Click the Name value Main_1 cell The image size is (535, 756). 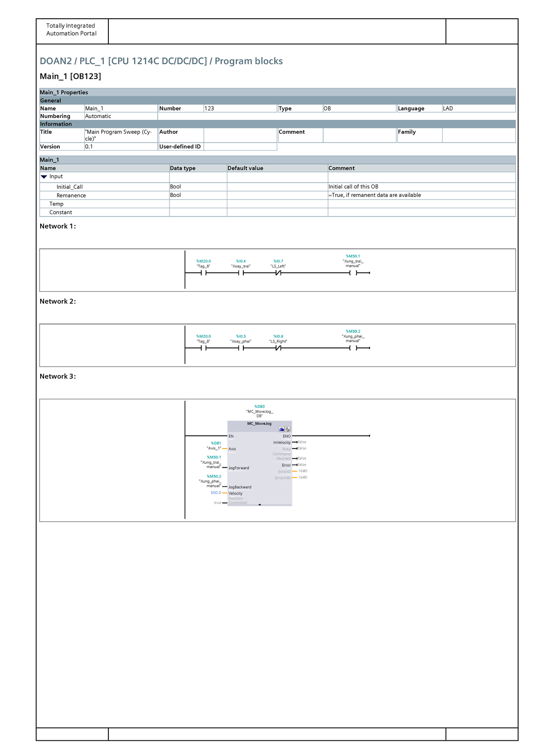(x=121, y=108)
